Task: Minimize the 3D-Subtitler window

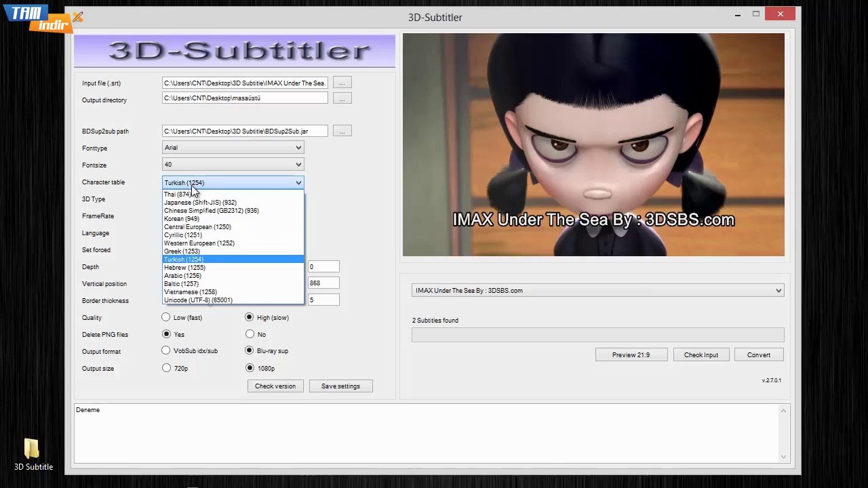Action: 738,14
